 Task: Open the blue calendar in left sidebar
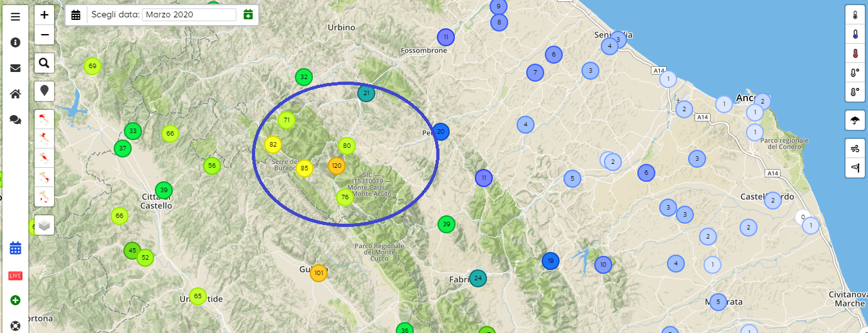[x=15, y=248]
